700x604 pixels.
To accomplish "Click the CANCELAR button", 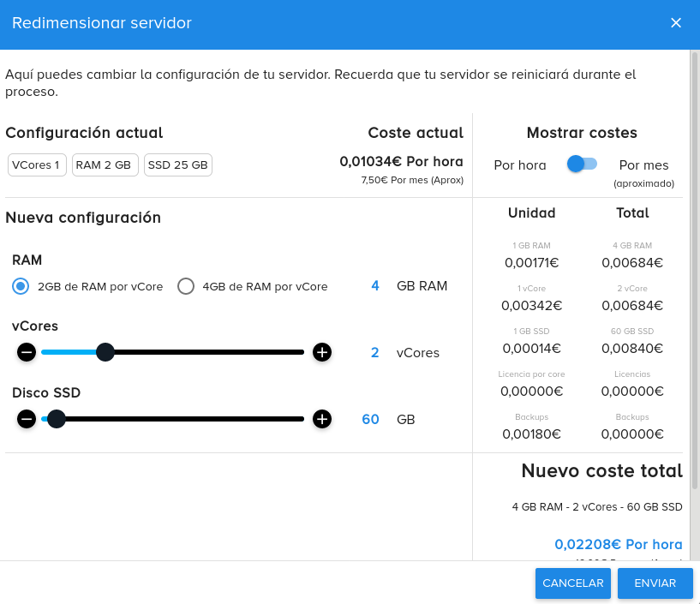I will click(572, 583).
